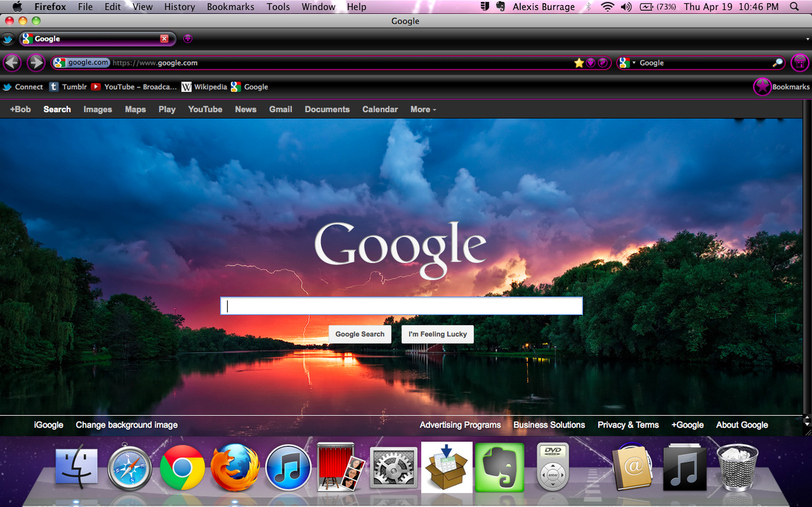This screenshot has width=812, height=507.
Task: Click the back navigation arrow button
Action: 12,63
